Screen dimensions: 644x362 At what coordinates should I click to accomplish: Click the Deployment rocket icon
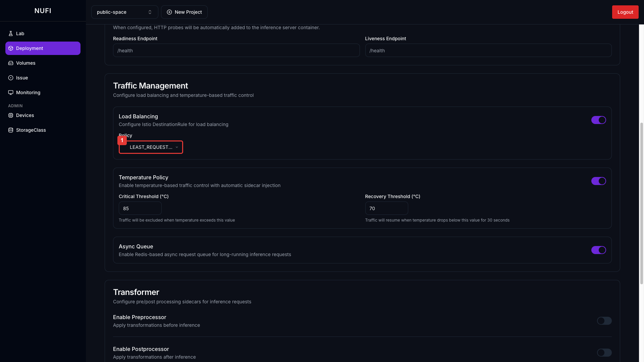coord(10,48)
